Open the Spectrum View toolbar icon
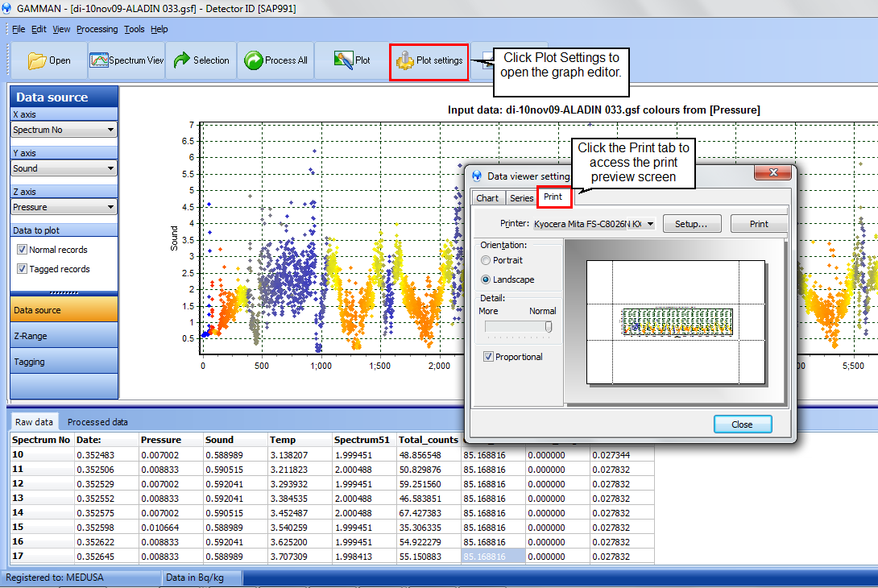The width and height of the screenshot is (878, 588). [x=99, y=60]
